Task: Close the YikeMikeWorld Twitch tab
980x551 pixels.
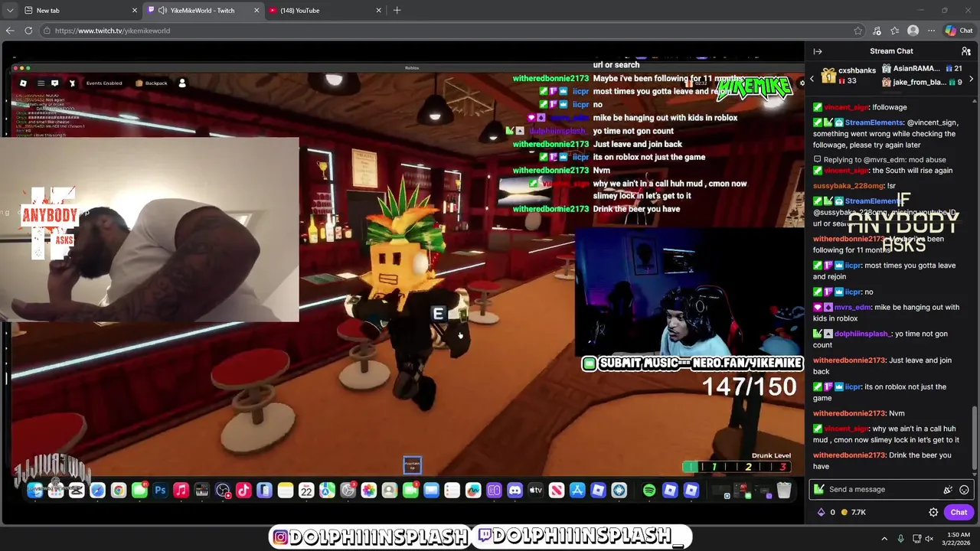Action: [x=256, y=11]
